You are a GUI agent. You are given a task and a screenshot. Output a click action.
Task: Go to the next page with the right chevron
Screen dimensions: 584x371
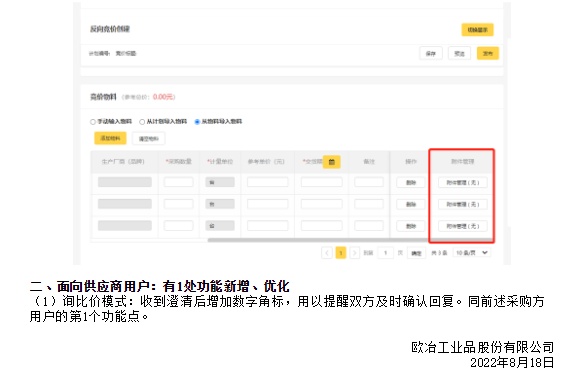point(355,253)
